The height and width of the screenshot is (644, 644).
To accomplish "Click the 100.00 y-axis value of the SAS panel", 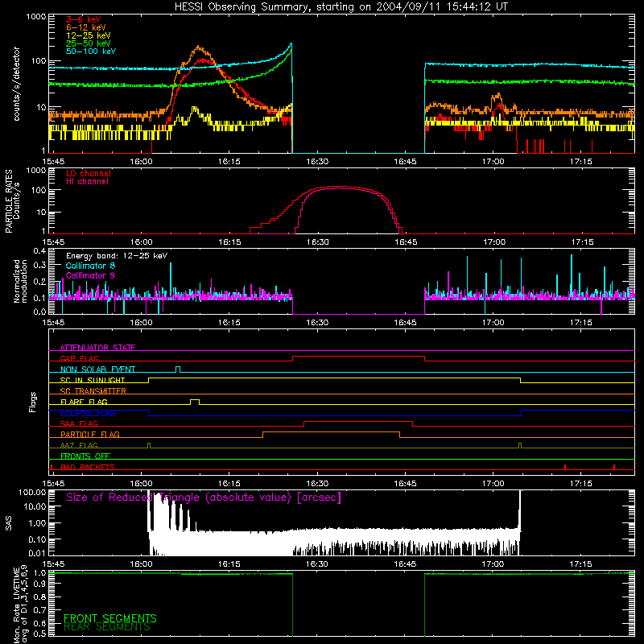I will click(32, 493).
